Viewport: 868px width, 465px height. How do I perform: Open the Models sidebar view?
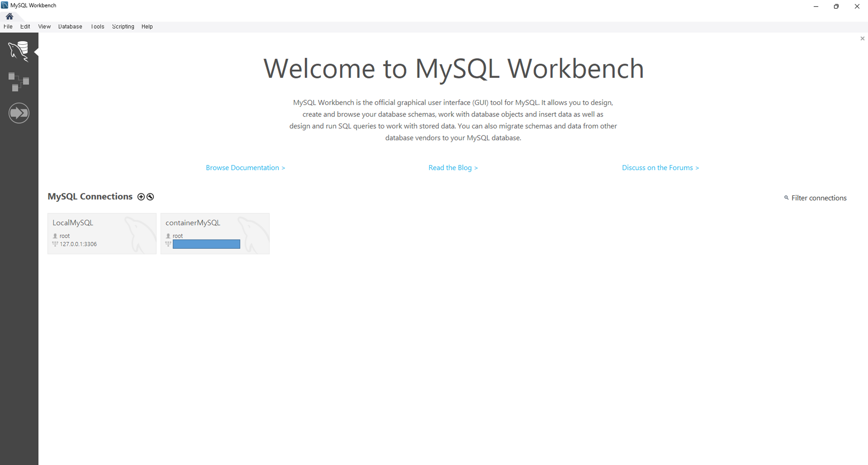19,82
